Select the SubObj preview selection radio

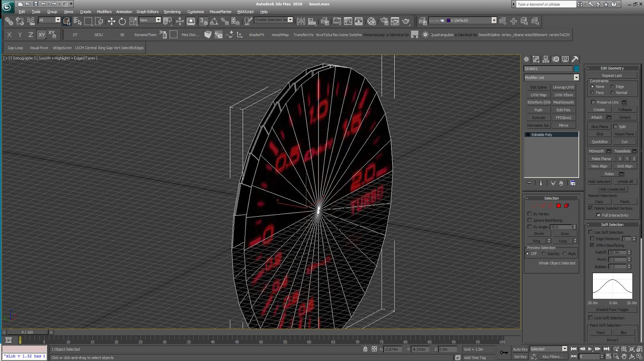(x=544, y=254)
